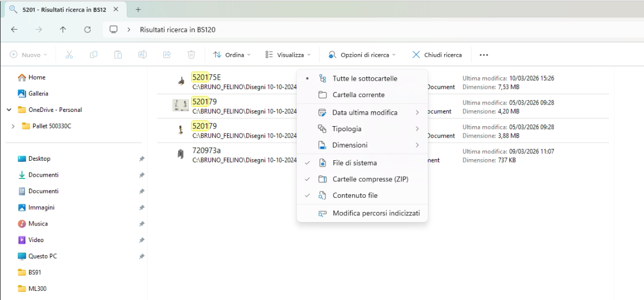Image resolution: width=644 pixels, height=300 pixels.
Task: Open the Opzioni di ricerca dropdown
Action: (x=362, y=55)
